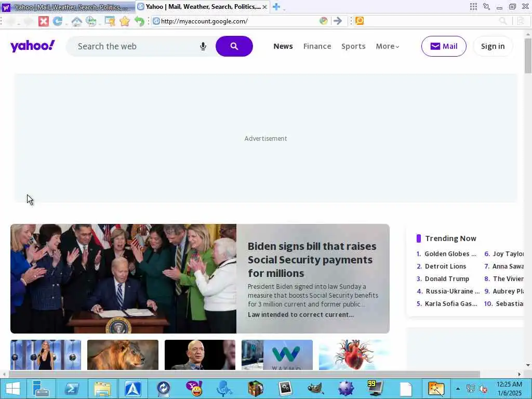
Task: Click 'Law intended to correct current...' link
Action: point(301,314)
